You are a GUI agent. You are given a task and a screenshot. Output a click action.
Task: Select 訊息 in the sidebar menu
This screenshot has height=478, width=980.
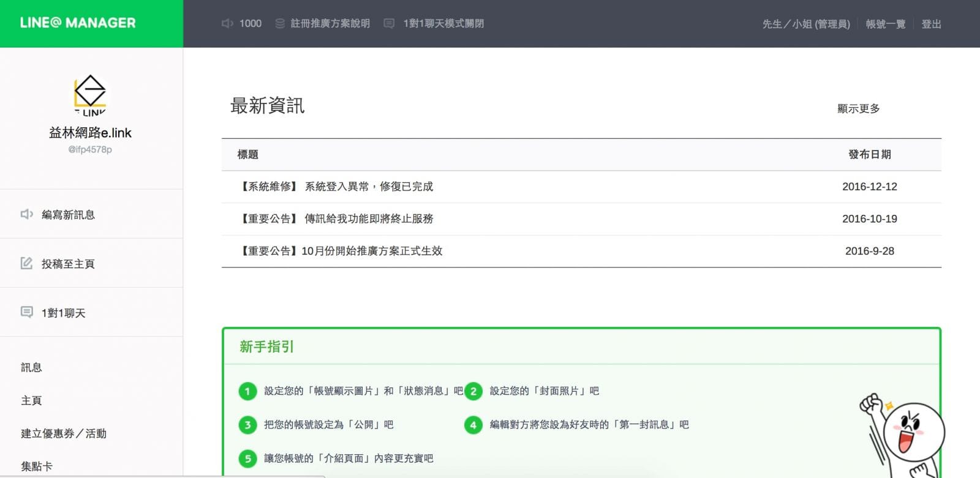(31, 367)
